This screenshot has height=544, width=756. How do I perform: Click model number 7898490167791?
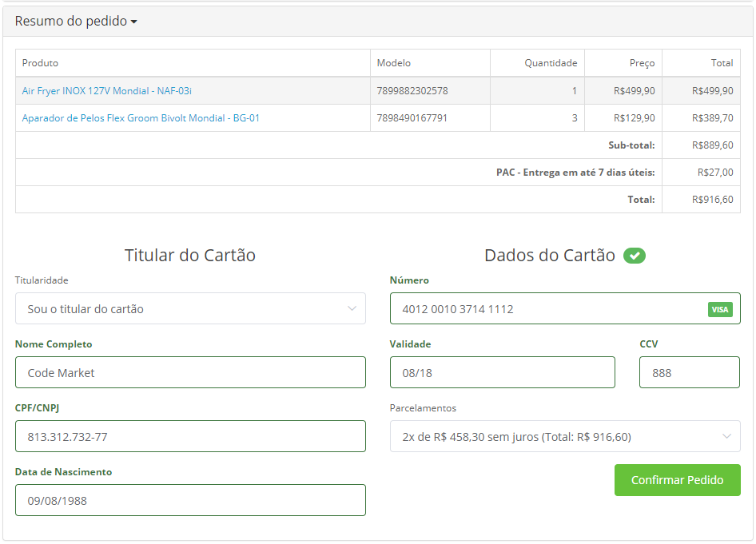tap(412, 118)
